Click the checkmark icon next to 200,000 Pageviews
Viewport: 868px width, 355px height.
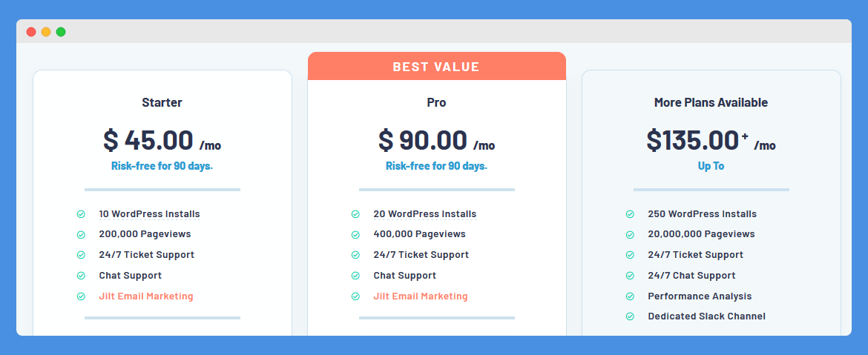point(81,234)
